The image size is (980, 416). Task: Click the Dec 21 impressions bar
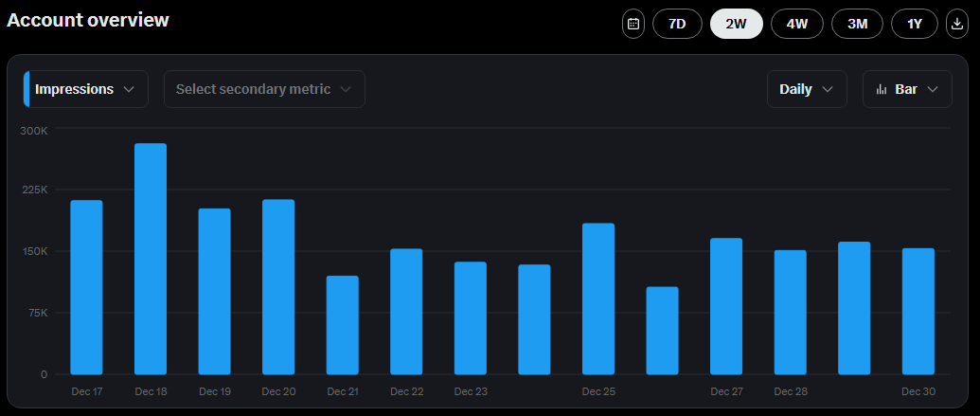pyautogui.click(x=343, y=325)
